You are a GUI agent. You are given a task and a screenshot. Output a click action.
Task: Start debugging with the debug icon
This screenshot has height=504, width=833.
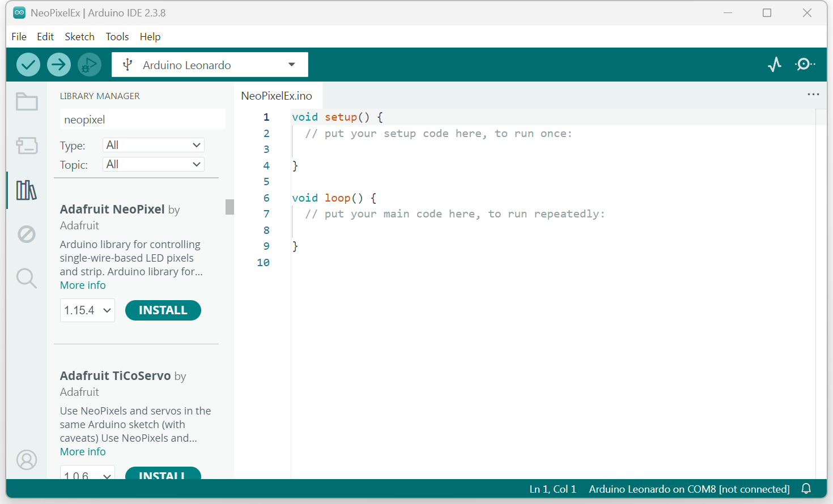click(x=90, y=65)
